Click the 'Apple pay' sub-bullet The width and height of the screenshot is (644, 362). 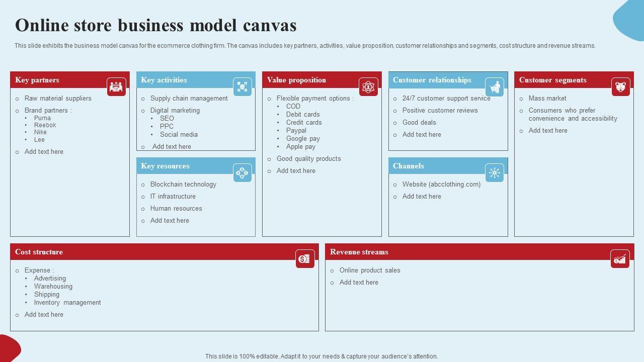301,147
